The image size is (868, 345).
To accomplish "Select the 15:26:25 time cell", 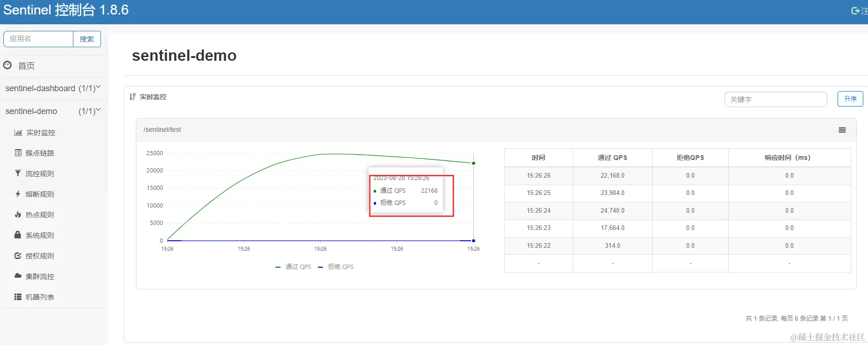I will pyautogui.click(x=539, y=193).
